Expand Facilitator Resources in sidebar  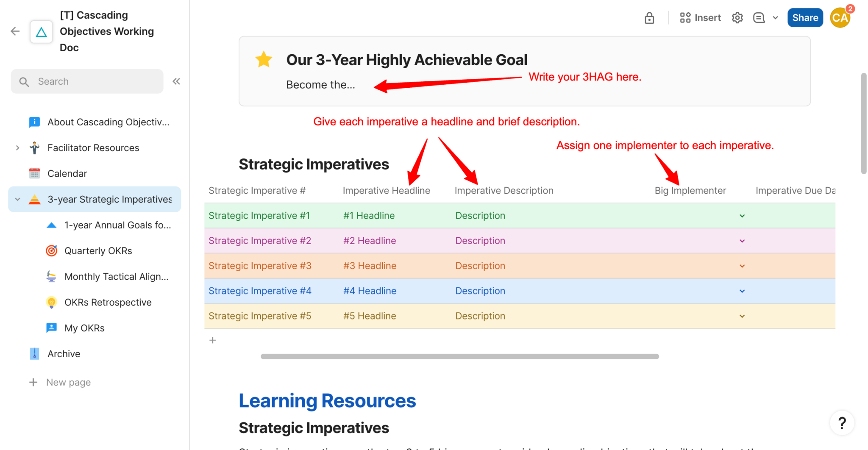coord(17,148)
